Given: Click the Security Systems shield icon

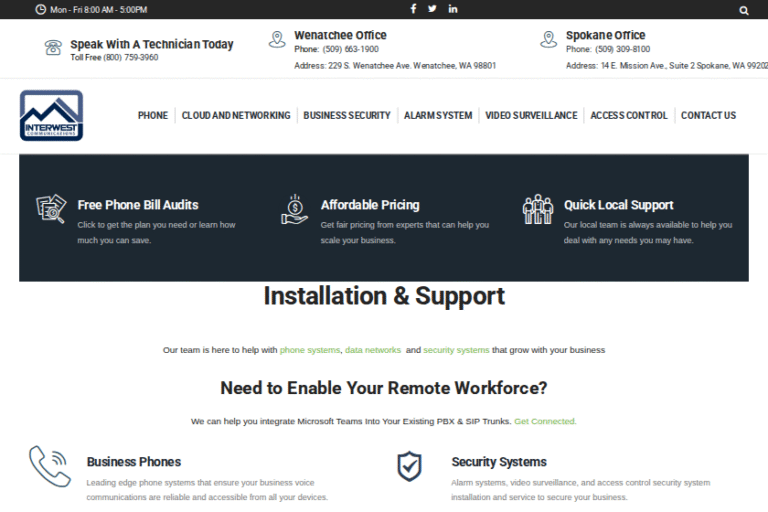Looking at the screenshot, I should [x=409, y=466].
